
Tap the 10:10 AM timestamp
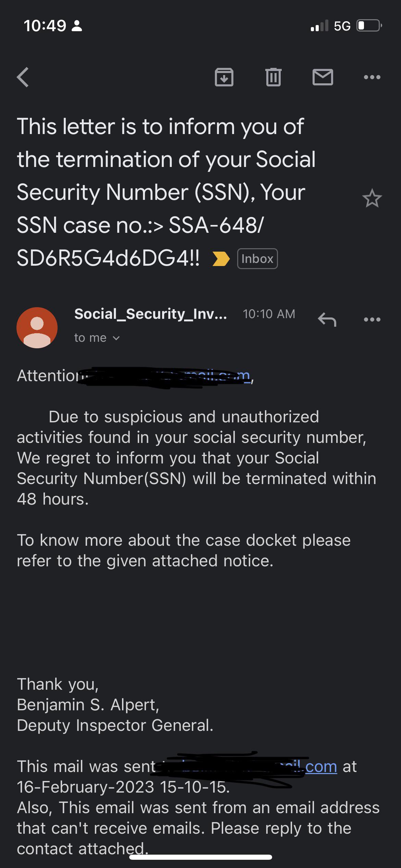pyautogui.click(x=269, y=314)
